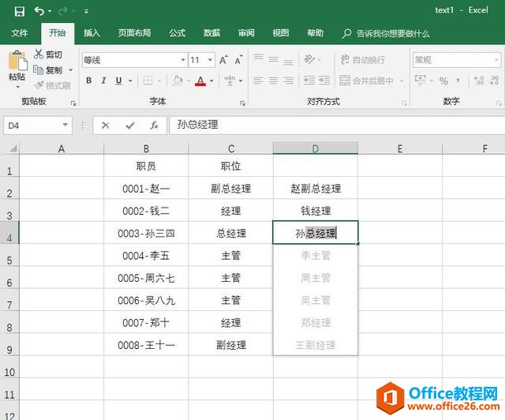This screenshot has width=505, height=420.
Task: Switch to the 视图 ribbon tab
Action: tap(281, 33)
